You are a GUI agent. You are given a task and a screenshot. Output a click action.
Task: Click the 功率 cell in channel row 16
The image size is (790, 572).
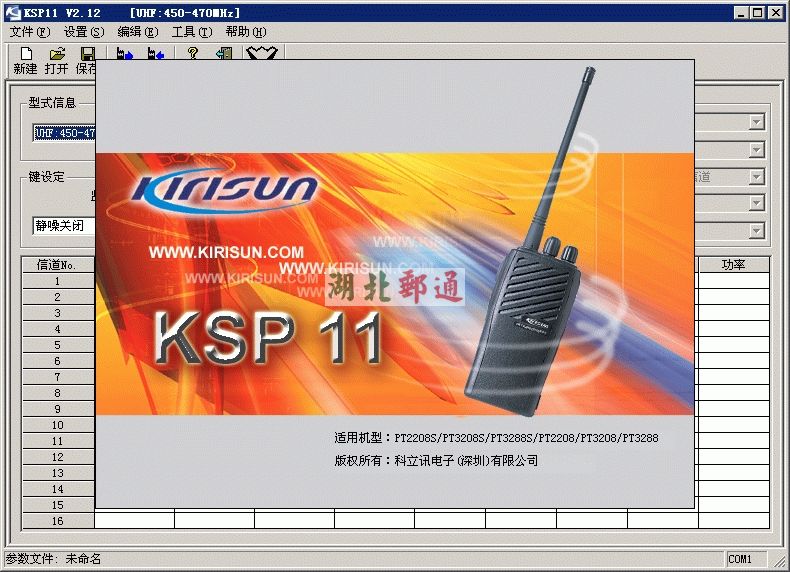tap(734, 521)
